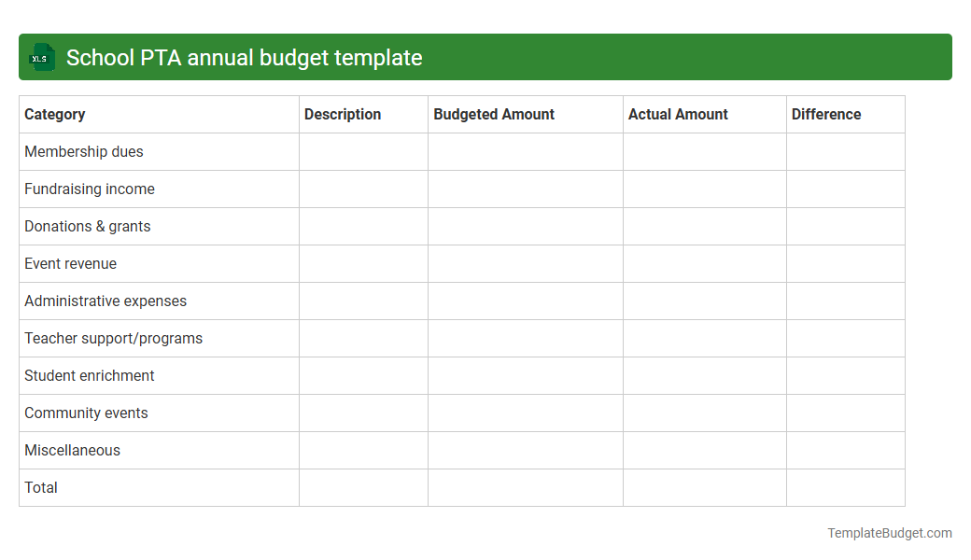This screenshot has height=560, width=971.
Task: Select the Community events cell
Action: tap(86, 413)
